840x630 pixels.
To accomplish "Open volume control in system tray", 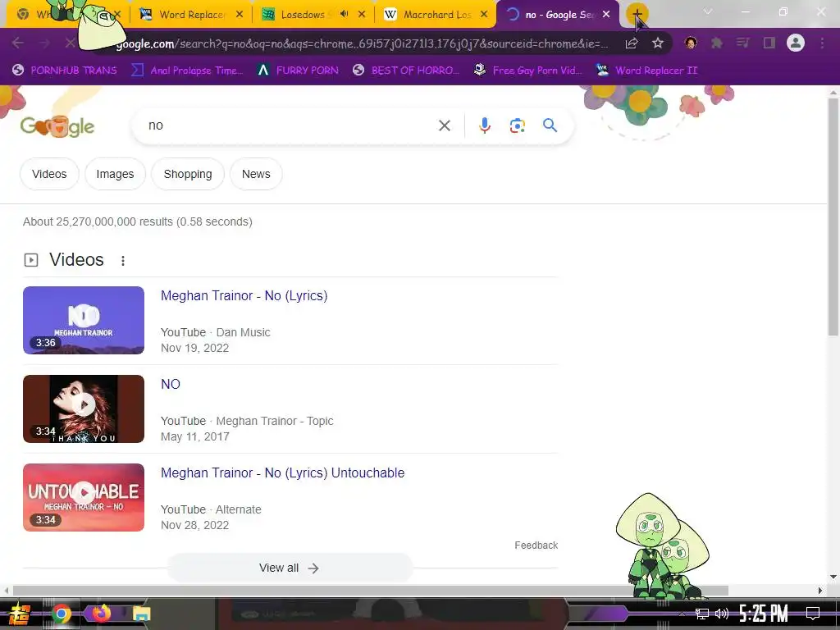I will coord(722,614).
